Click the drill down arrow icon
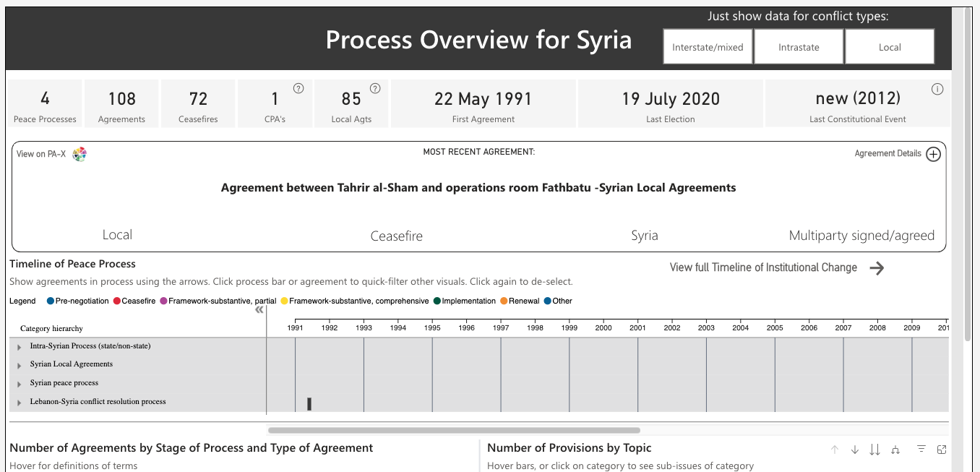The width and height of the screenshot is (980, 472). click(855, 450)
